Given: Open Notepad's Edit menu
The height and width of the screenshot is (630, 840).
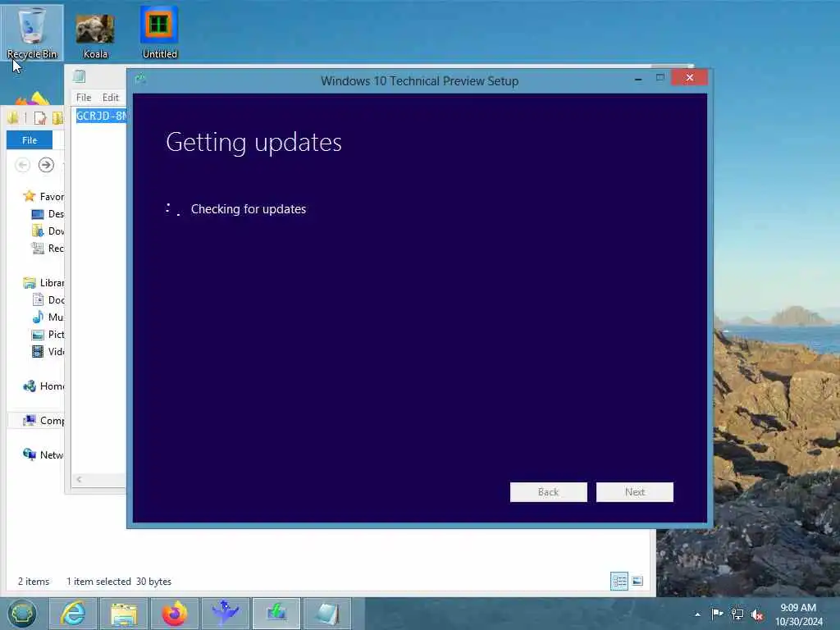Looking at the screenshot, I should (111, 98).
